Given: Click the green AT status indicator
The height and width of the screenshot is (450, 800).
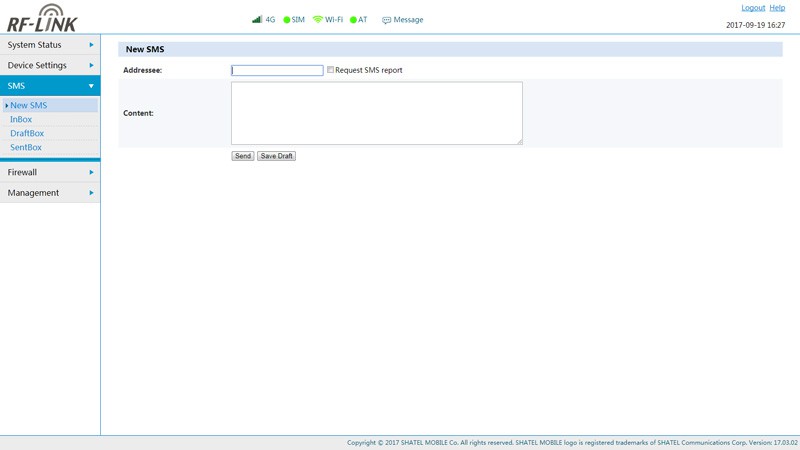Looking at the screenshot, I should pyautogui.click(x=353, y=20).
